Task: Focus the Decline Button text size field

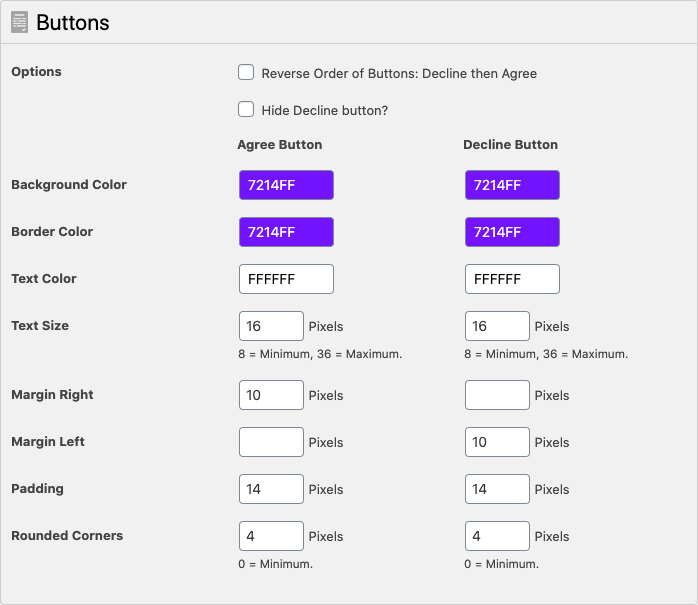Action: (x=497, y=326)
